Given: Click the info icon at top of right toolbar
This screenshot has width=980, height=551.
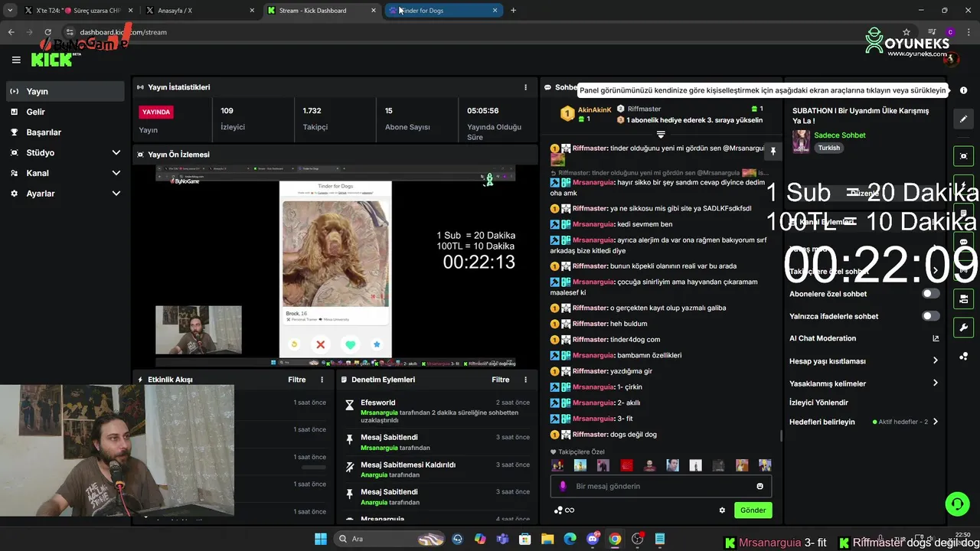Looking at the screenshot, I should click(x=963, y=90).
